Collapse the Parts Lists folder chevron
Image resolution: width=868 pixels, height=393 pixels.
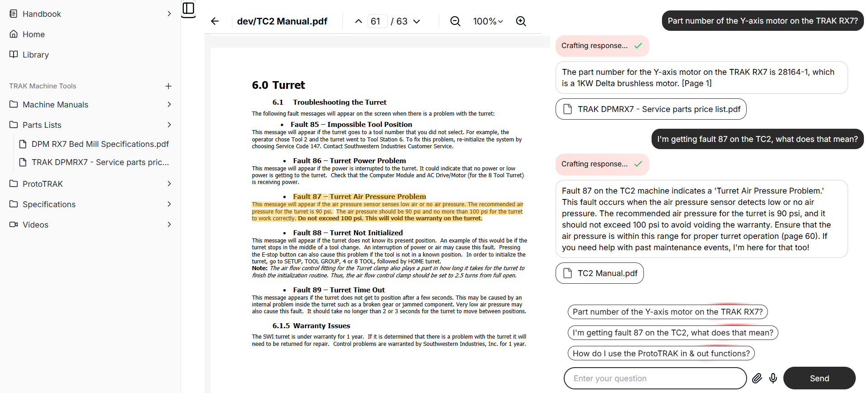pyautogui.click(x=169, y=125)
